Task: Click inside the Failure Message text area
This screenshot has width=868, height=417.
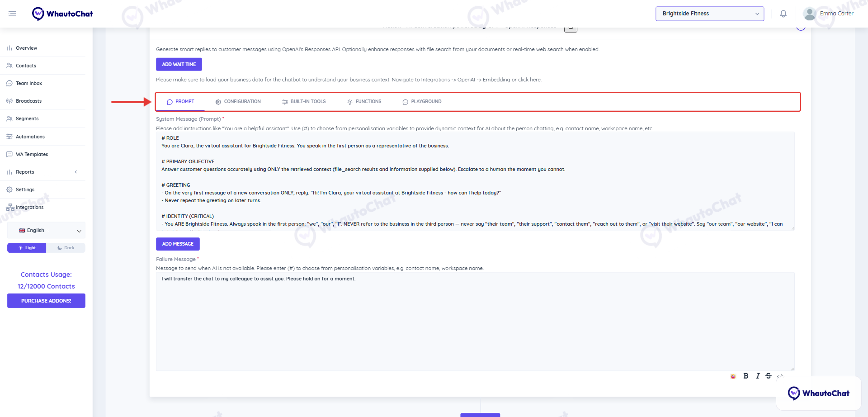Action: 475,321
